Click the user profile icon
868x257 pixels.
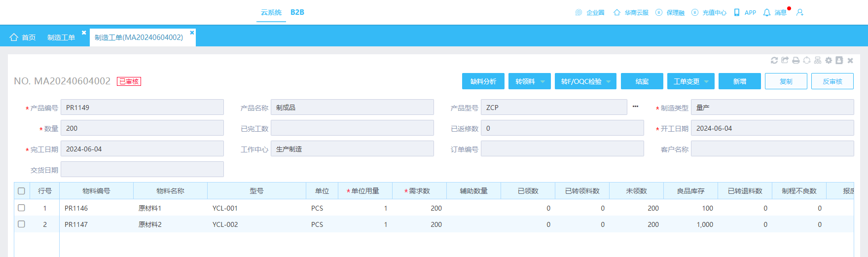800,12
